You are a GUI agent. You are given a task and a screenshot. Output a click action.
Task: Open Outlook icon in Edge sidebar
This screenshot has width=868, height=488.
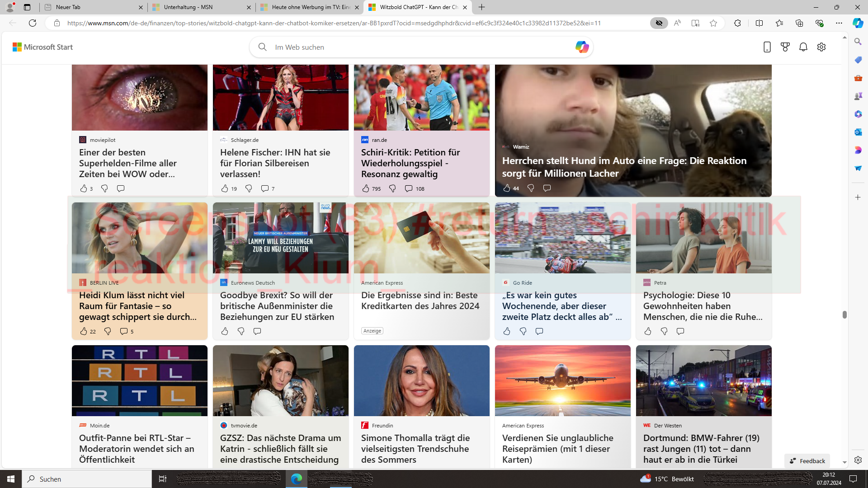coord(858,132)
